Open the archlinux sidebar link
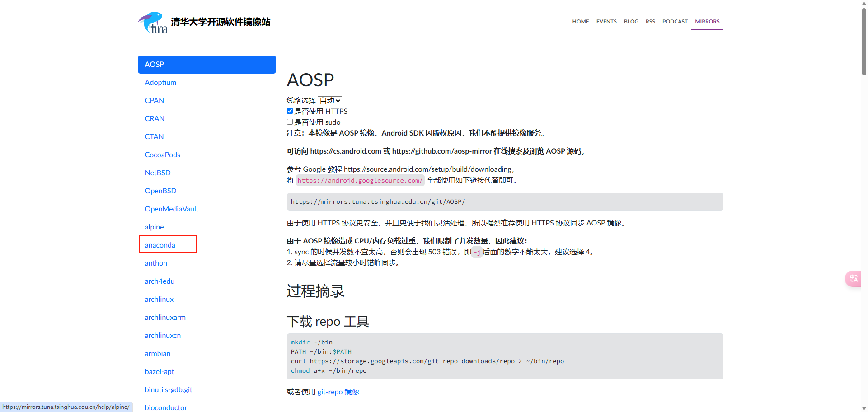 tap(159, 300)
